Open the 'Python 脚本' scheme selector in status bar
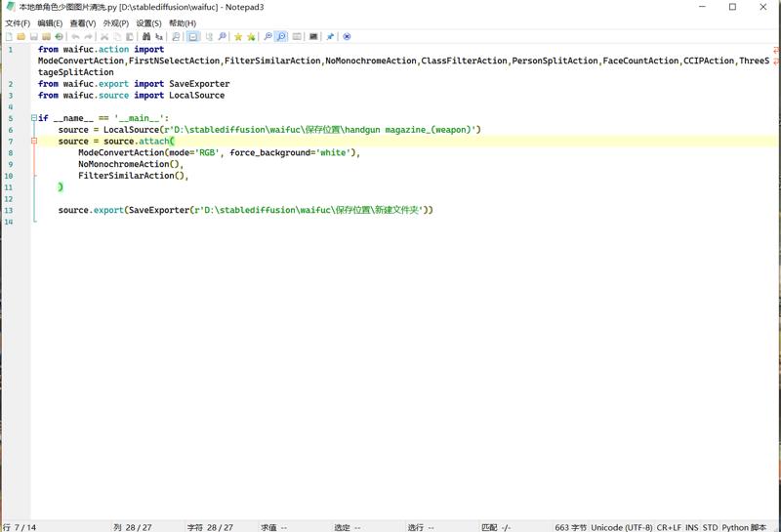 click(744, 527)
